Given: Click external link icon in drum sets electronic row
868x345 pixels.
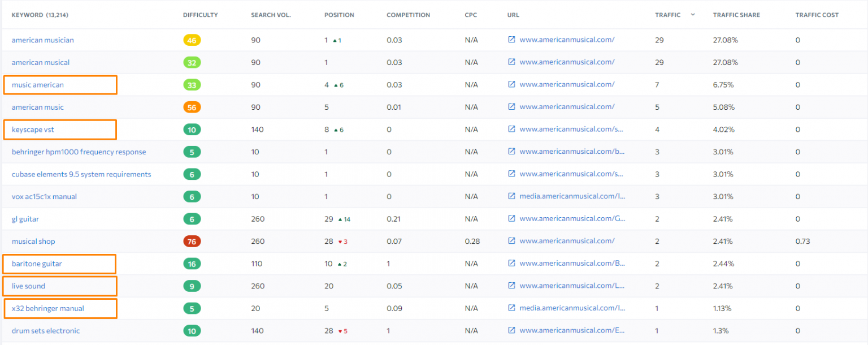Looking at the screenshot, I should tap(511, 330).
